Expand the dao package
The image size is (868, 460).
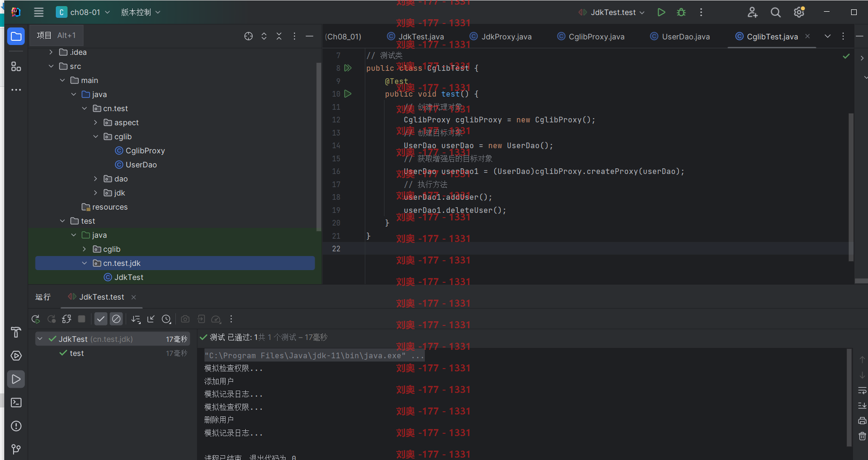(96, 179)
